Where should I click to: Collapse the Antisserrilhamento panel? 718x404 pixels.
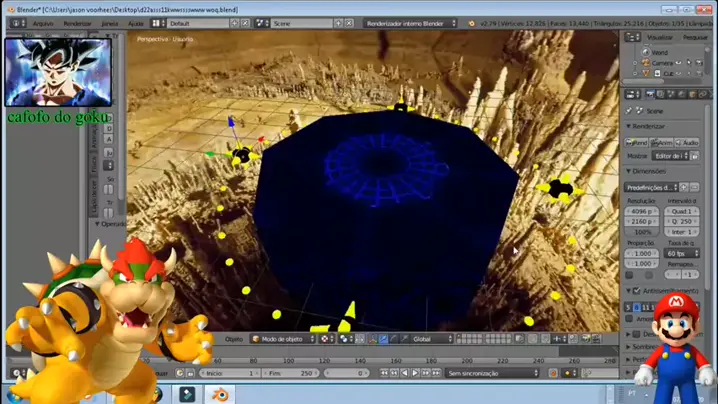(629, 291)
